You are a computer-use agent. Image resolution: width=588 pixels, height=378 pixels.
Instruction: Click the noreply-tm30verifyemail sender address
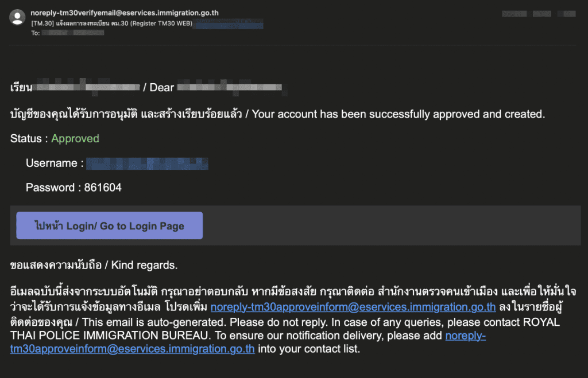click(125, 13)
